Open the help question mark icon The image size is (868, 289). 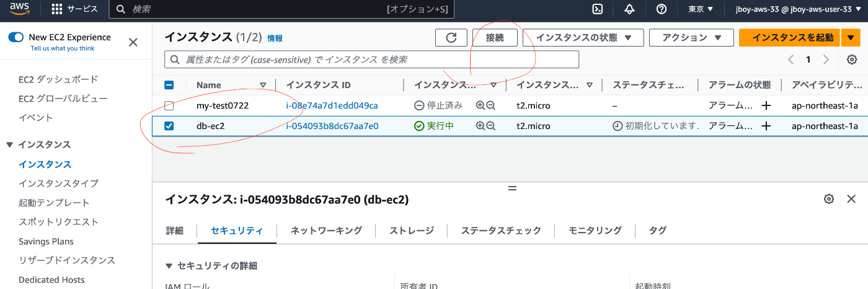click(662, 9)
